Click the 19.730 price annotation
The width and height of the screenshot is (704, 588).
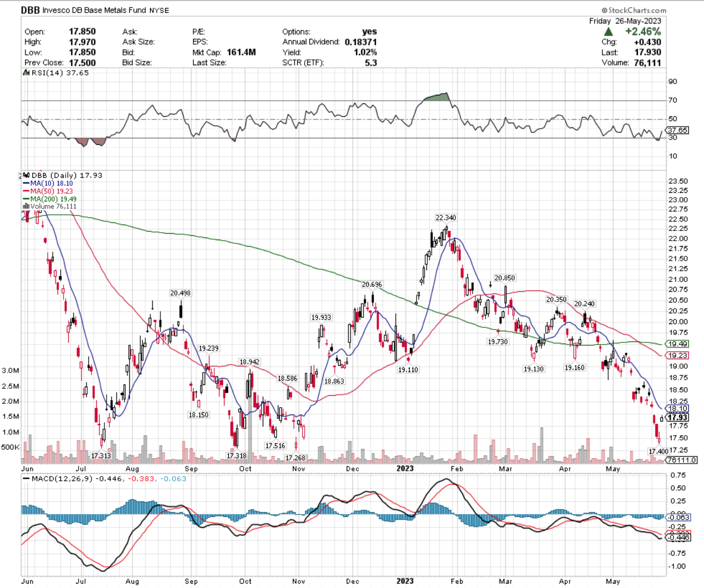[x=498, y=342]
